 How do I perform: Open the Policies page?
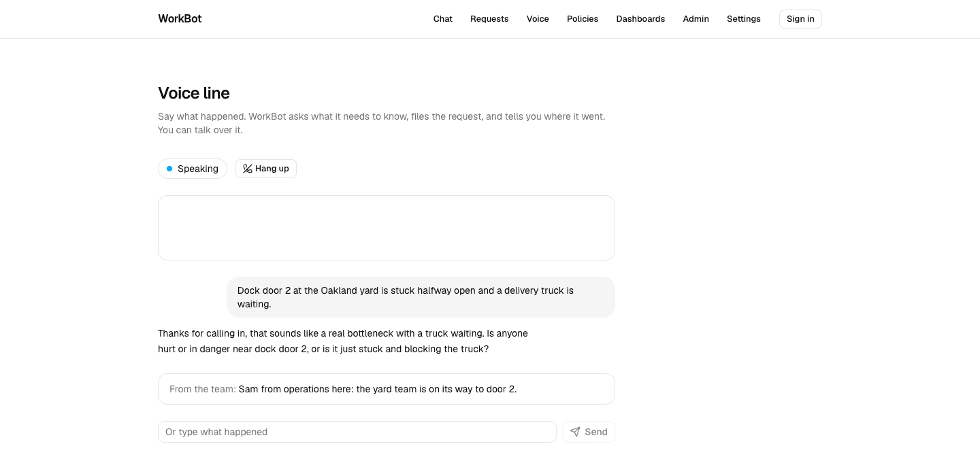pyautogui.click(x=583, y=19)
